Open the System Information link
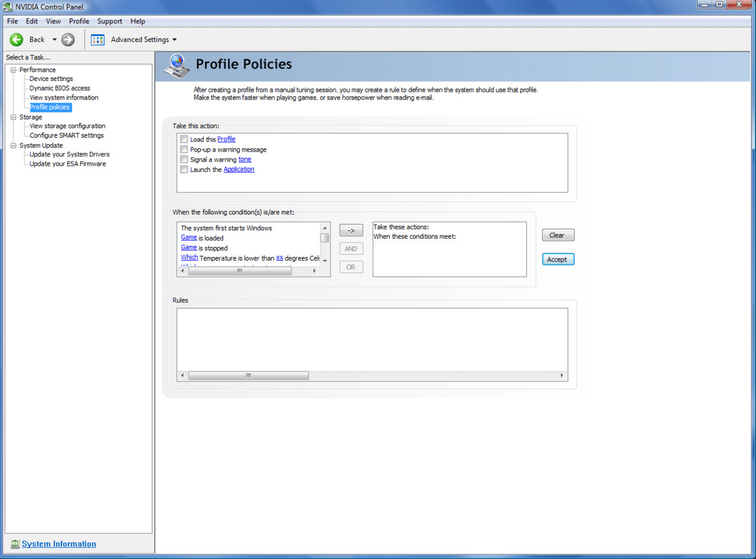 point(59,544)
